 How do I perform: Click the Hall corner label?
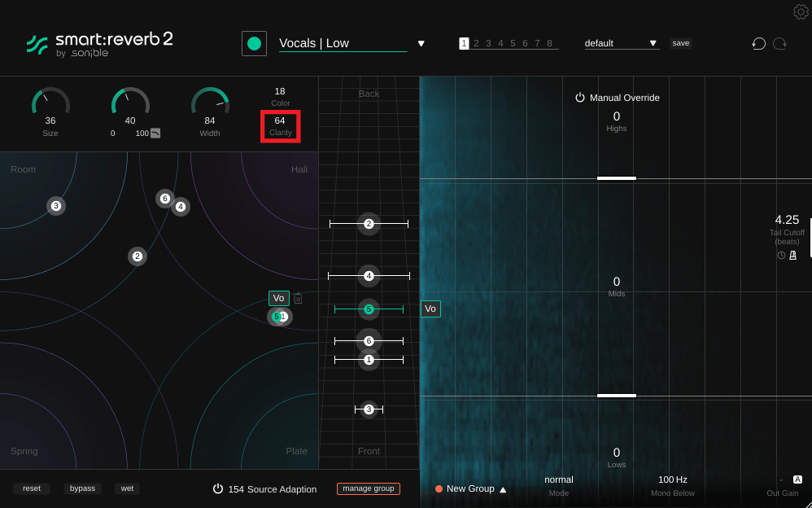(x=299, y=169)
